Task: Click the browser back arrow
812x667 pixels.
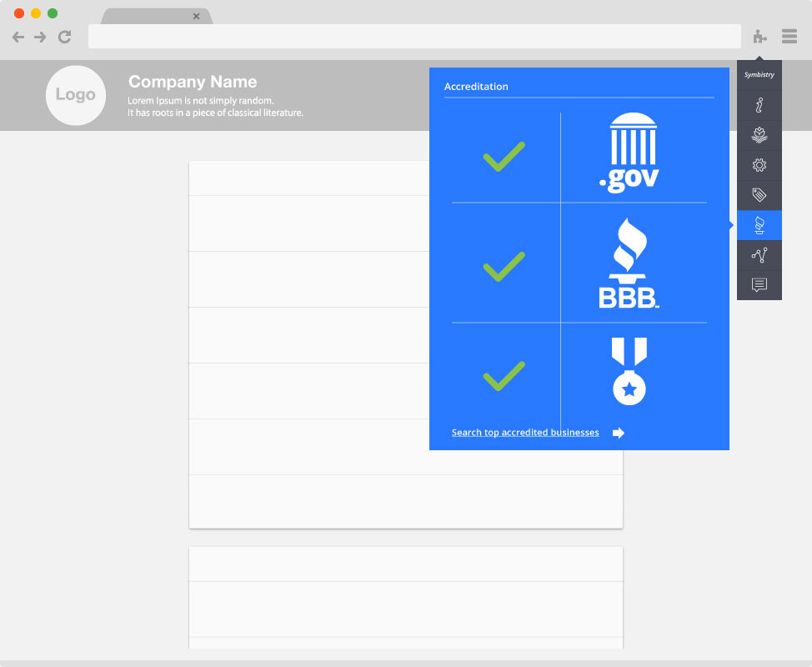Action: [18, 37]
